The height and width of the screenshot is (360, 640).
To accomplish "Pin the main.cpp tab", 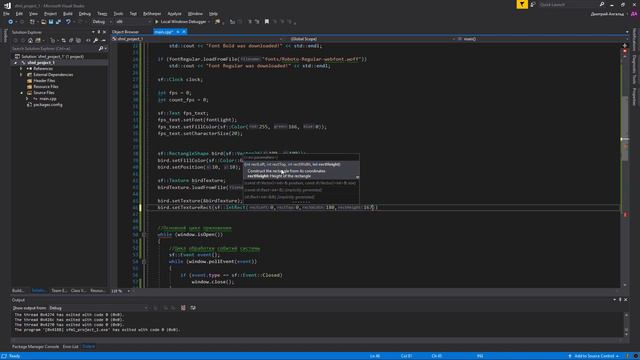I will tap(178, 32).
